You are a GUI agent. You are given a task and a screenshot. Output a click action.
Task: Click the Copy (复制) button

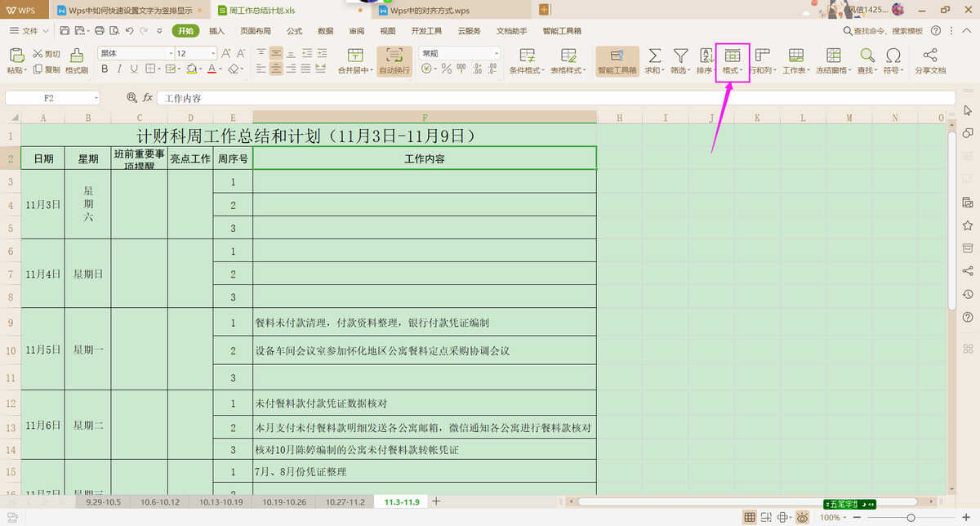pyautogui.click(x=46, y=69)
